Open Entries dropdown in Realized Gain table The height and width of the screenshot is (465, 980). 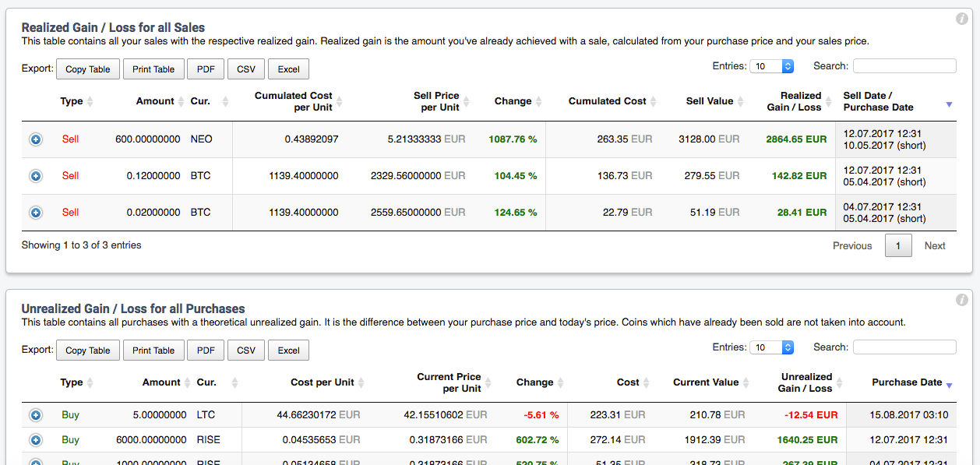click(771, 66)
